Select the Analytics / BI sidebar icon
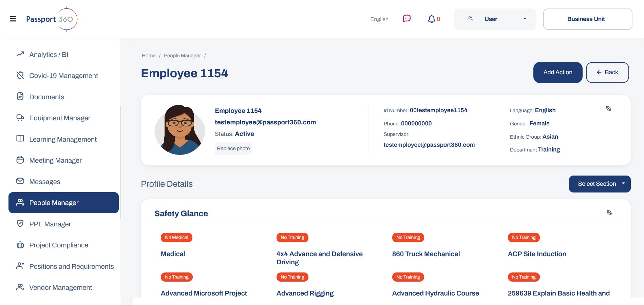 point(20,54)
